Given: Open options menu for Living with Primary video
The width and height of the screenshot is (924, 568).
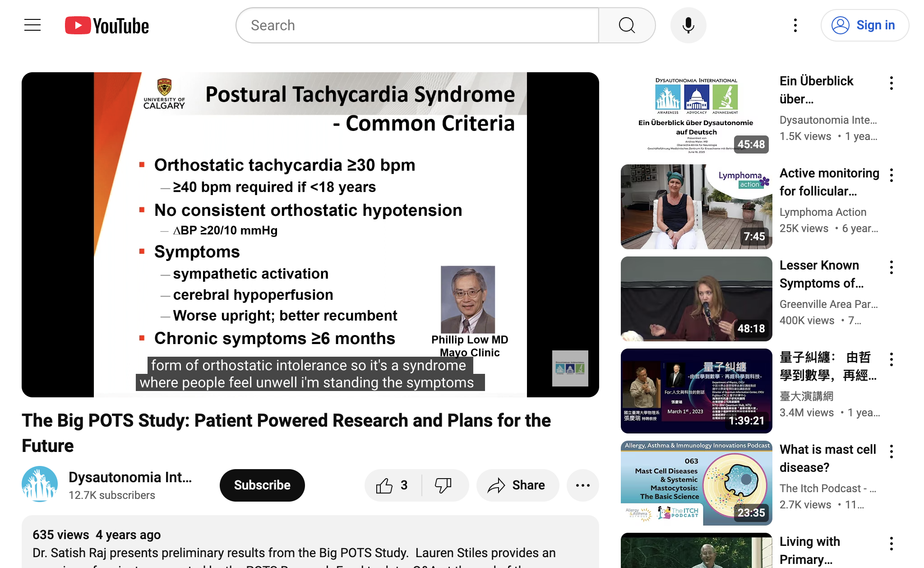Looking at the screenshot, I should click(x=892, y=544).
